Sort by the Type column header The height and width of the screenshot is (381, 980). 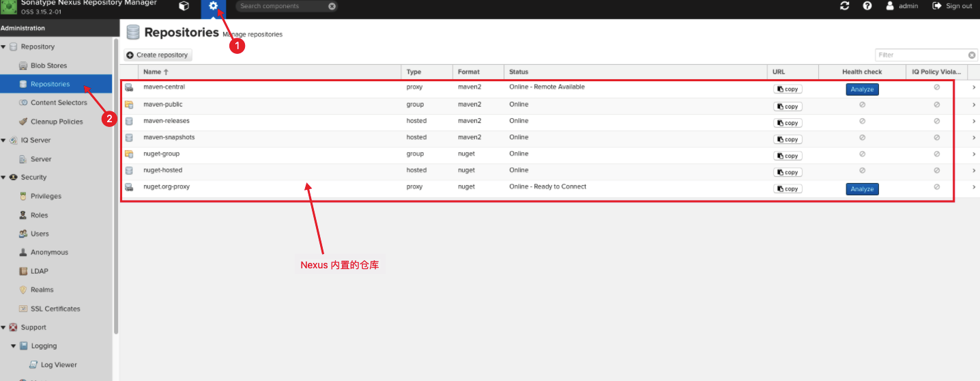427,72
